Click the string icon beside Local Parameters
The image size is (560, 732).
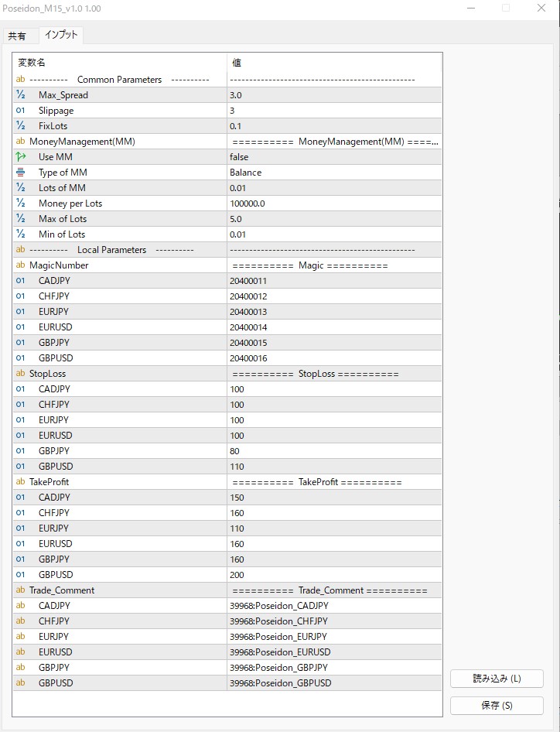click(x=21, y=249)
